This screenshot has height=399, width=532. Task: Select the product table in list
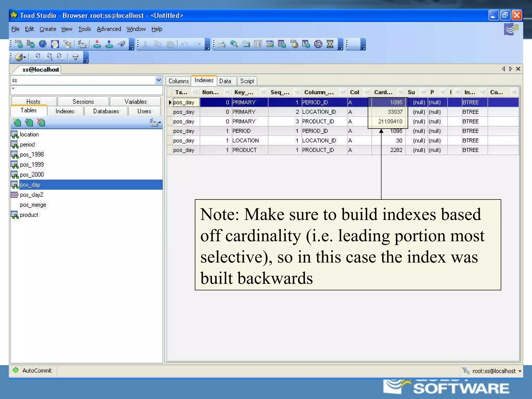[29, 215]
